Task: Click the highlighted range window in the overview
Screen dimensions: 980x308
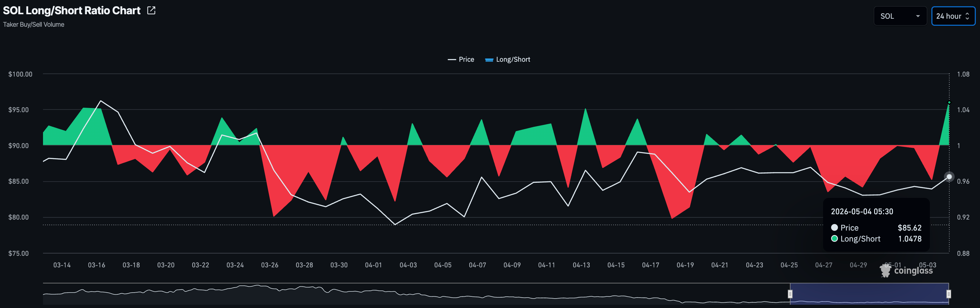Action: [x=869, y=293]
